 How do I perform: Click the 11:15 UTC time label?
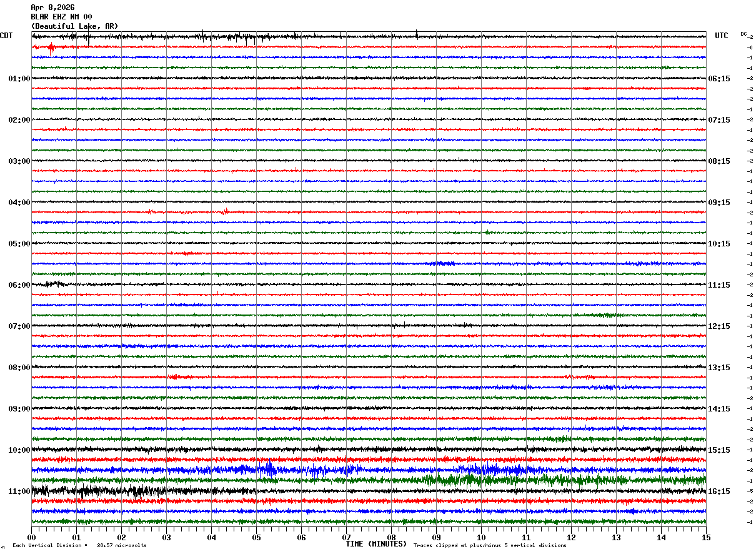[x=719, y=285]
